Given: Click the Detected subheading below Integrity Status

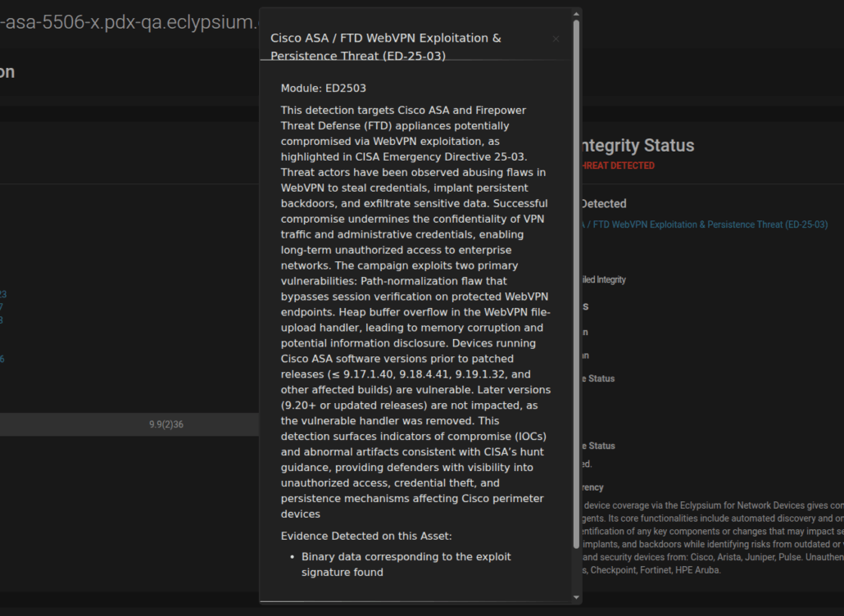Looking at the screenshot, I should pyautogui.click(x=603, y=204).
